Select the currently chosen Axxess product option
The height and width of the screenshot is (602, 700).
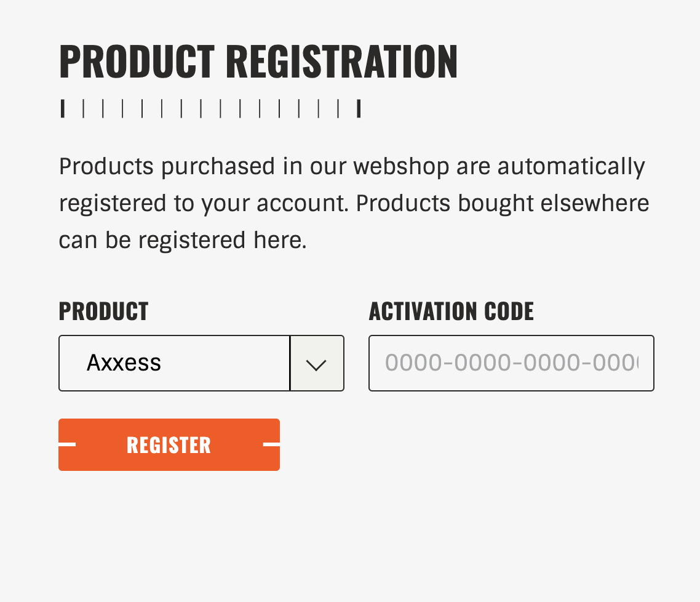[x=125, y=363]
